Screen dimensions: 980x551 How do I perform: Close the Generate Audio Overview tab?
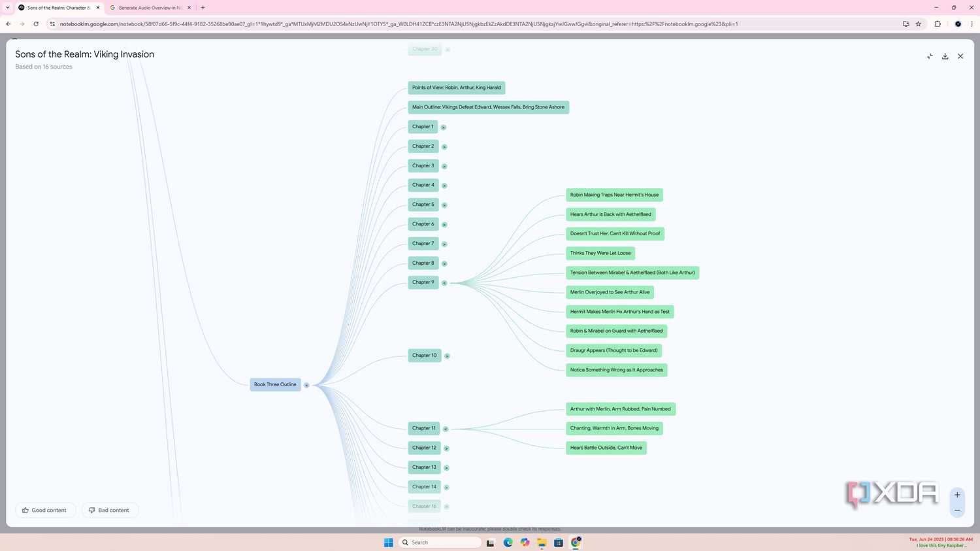point(189,8)
